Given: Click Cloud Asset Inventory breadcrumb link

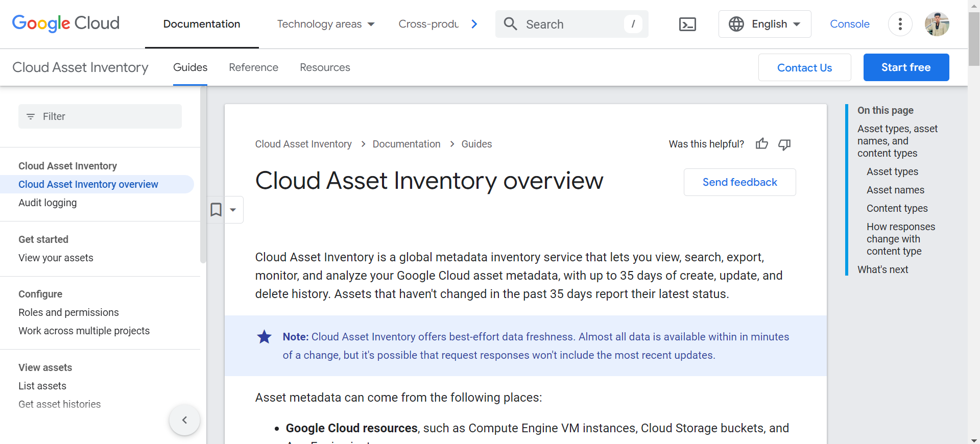Looking at the screenshot, I should pyautogui.click(x=303, y=144).
